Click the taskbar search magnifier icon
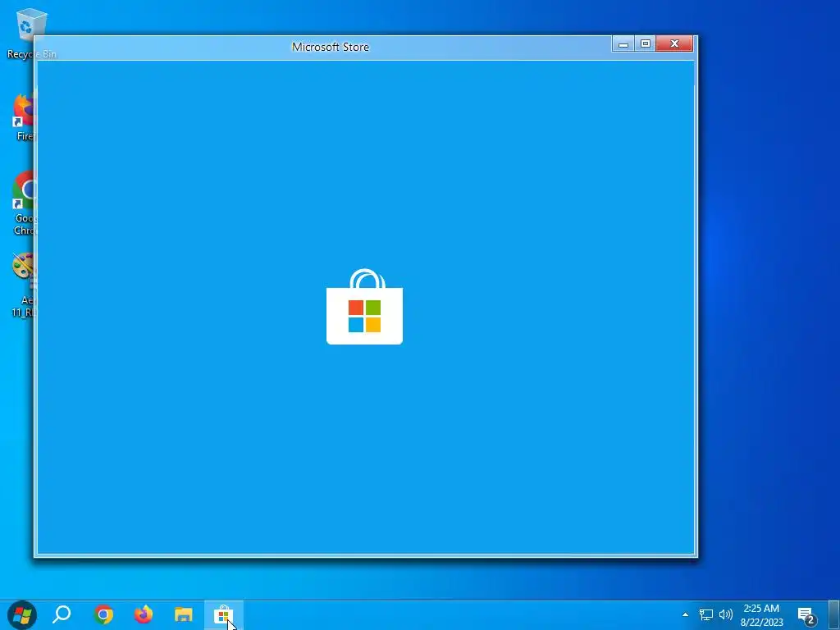The image size is (840, 630). coord(62,614)
